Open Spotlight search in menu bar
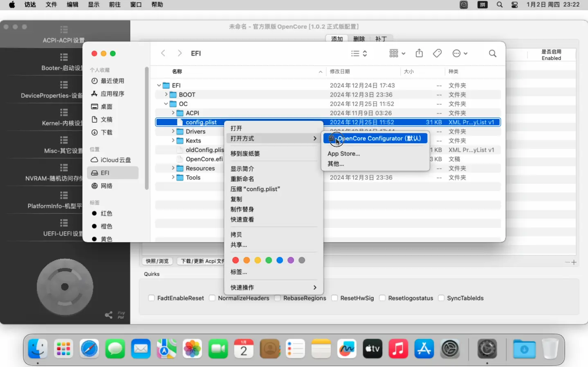 500,5
